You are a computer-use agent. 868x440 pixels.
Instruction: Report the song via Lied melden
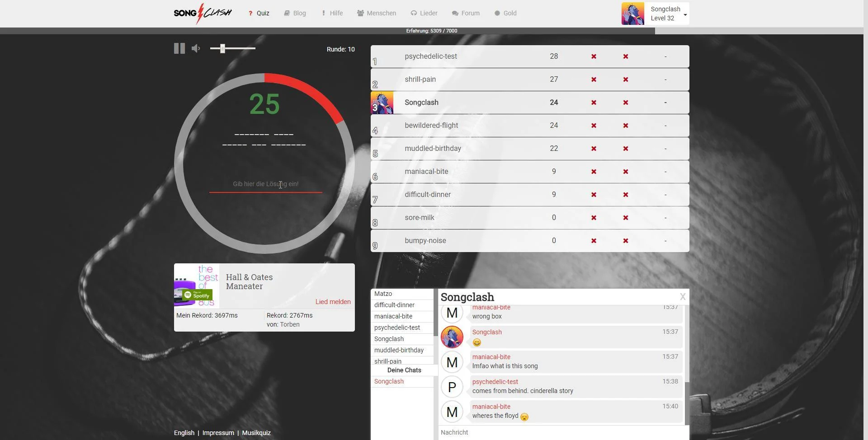click(x=333, y=302)
